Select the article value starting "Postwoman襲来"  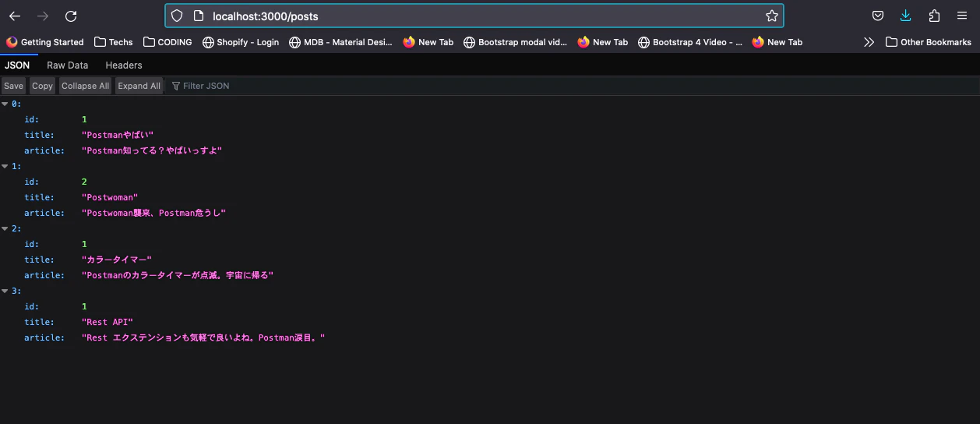(153, 213)
